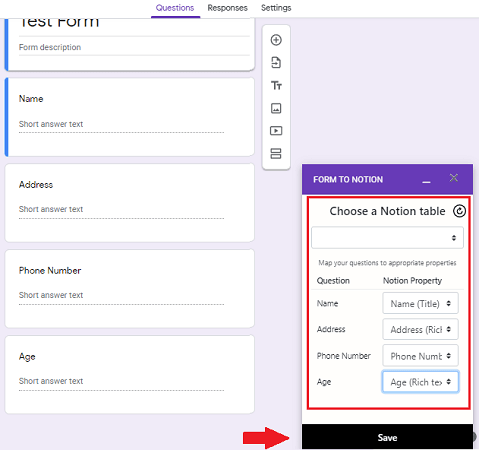Open the Settings tab
The height and width of the screenshot is (450, 479).
coord(276,8)
